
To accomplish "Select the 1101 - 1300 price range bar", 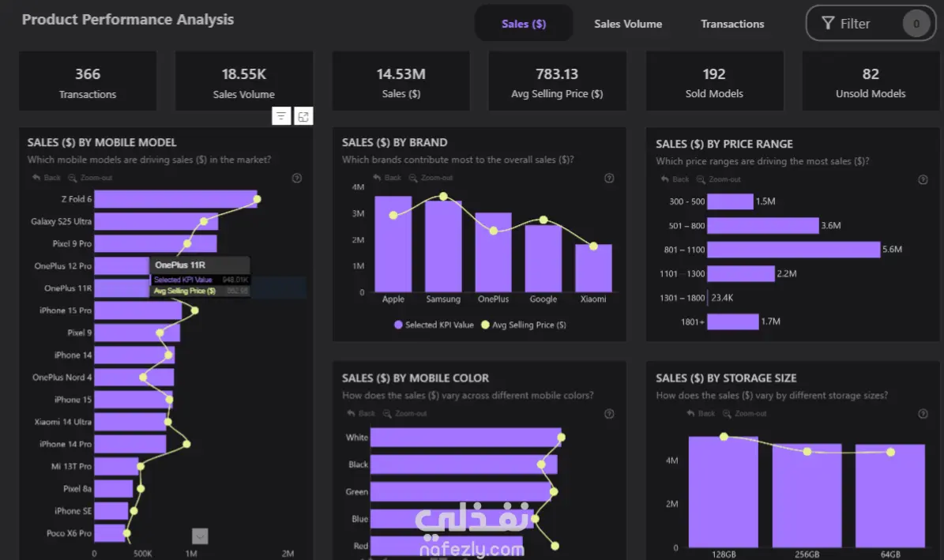I will (x=741, y=274).
